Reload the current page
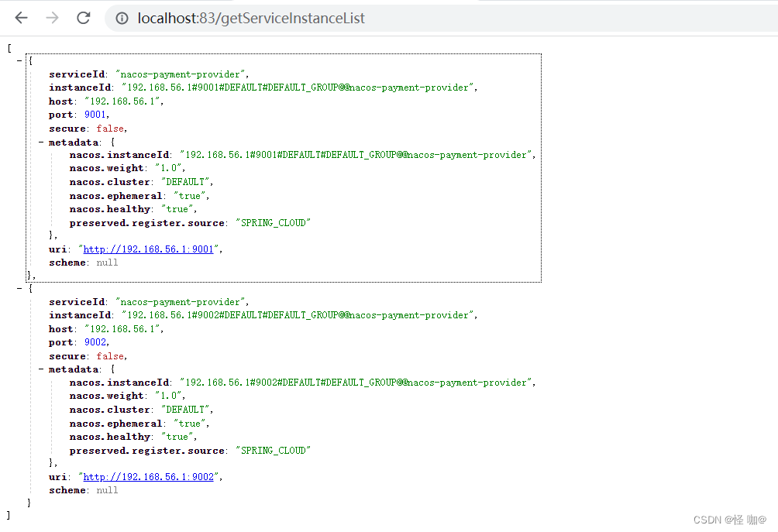778x532 pixels. [84, 18]
